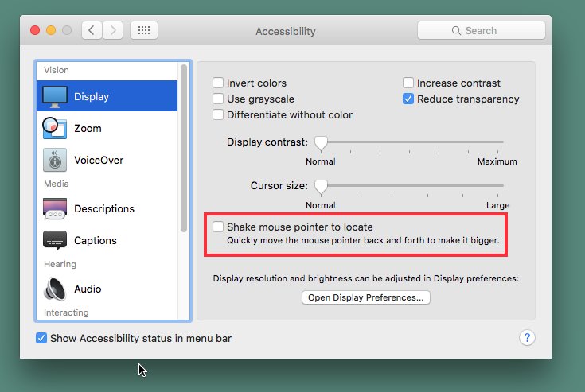Click inside the Search input field
Screen dimensions: 585x392
(x=482, y=30)
